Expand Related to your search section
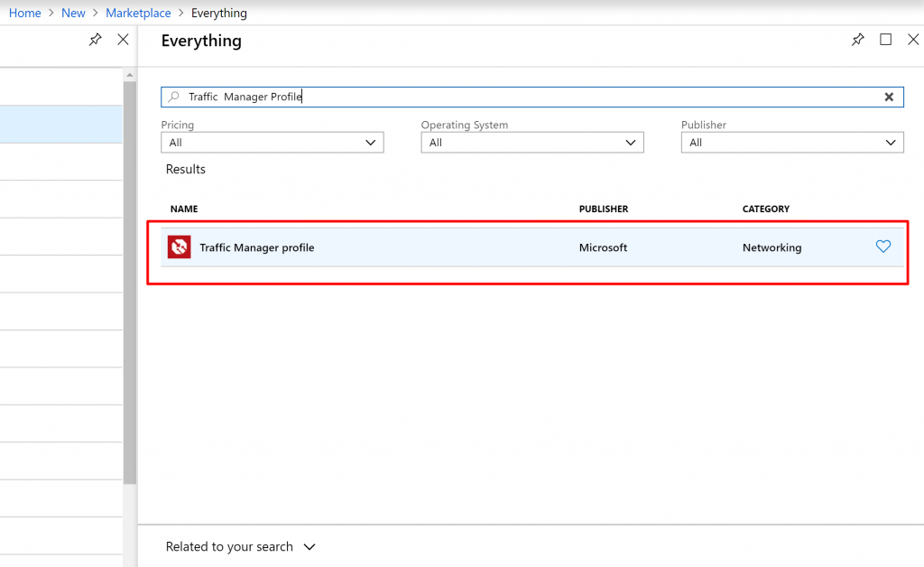The height and width of the screenshot is (567, 924). 240,547
